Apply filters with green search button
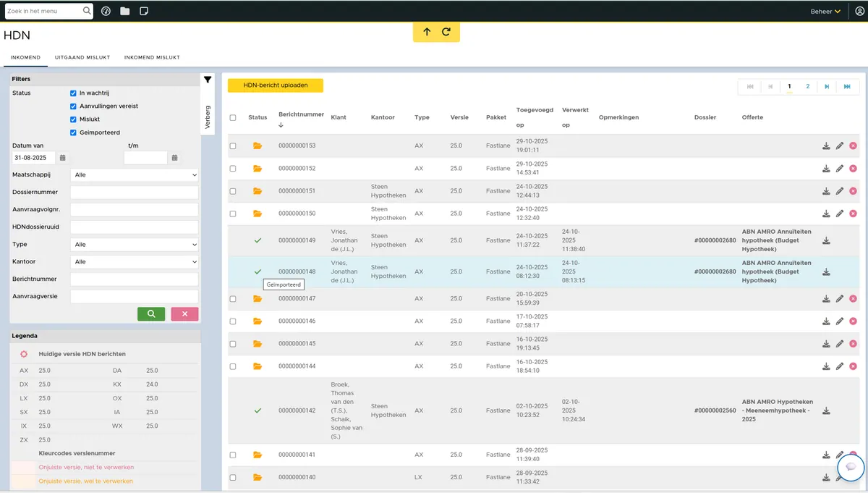 pos(151,314)
